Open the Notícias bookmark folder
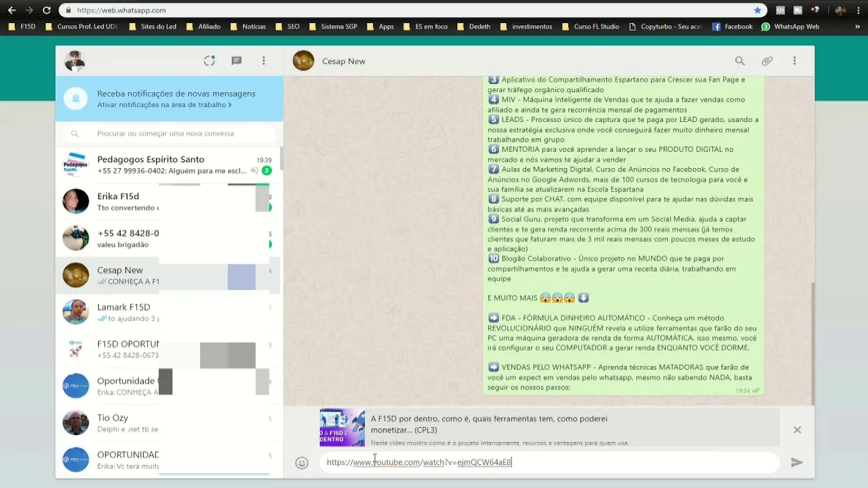Image resolution: width=868 pixels, height=488 pixels. tap(248, 26)
